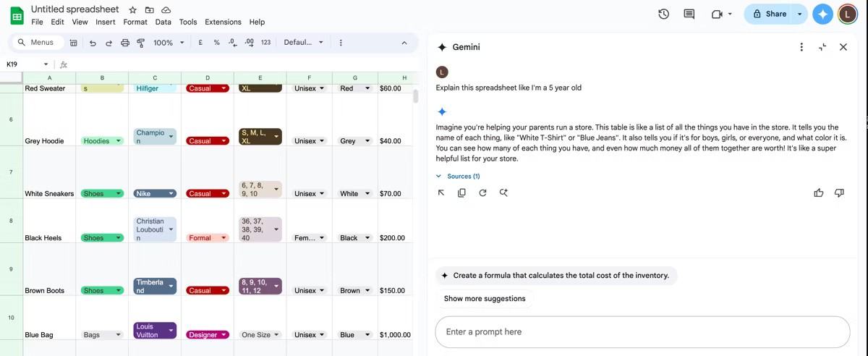Open version history clock icon
The image size is (868, 356).
(x=663, y=14)
